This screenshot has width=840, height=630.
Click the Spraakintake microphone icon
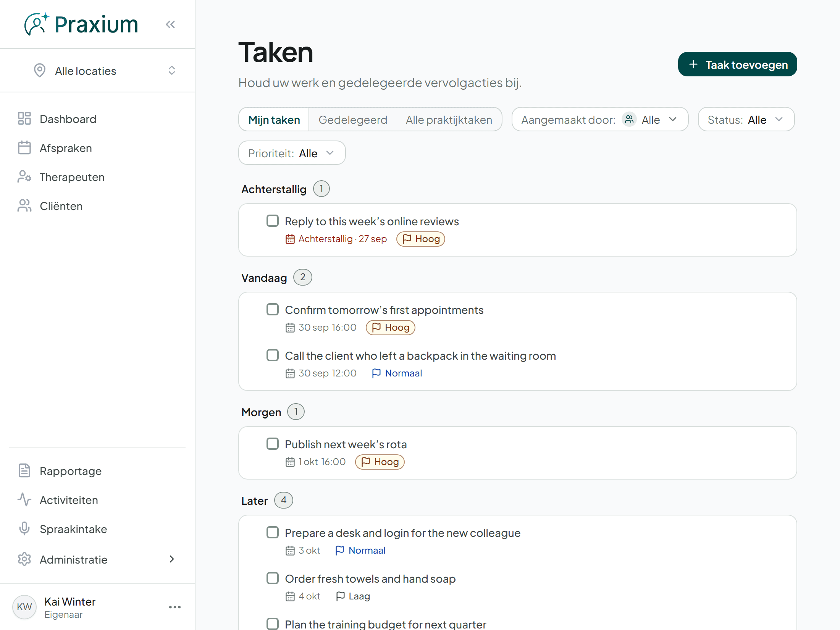point(24,529)
